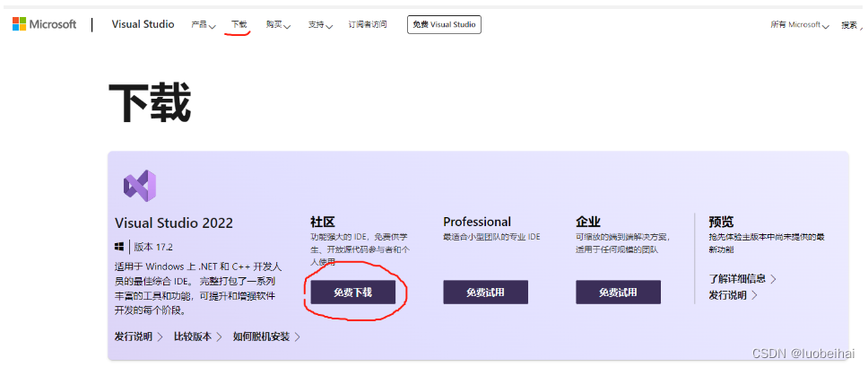Click the large 下载 page title

(150, 103)
